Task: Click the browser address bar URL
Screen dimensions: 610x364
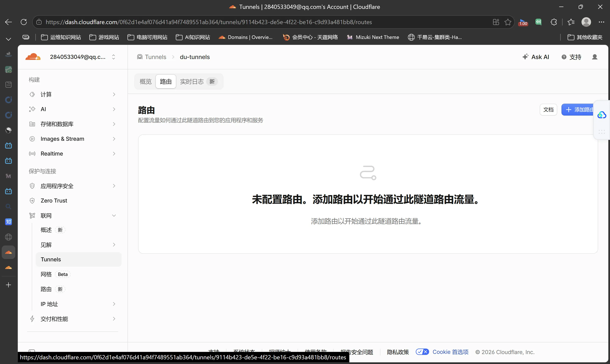Action: [x=209, y=22]
